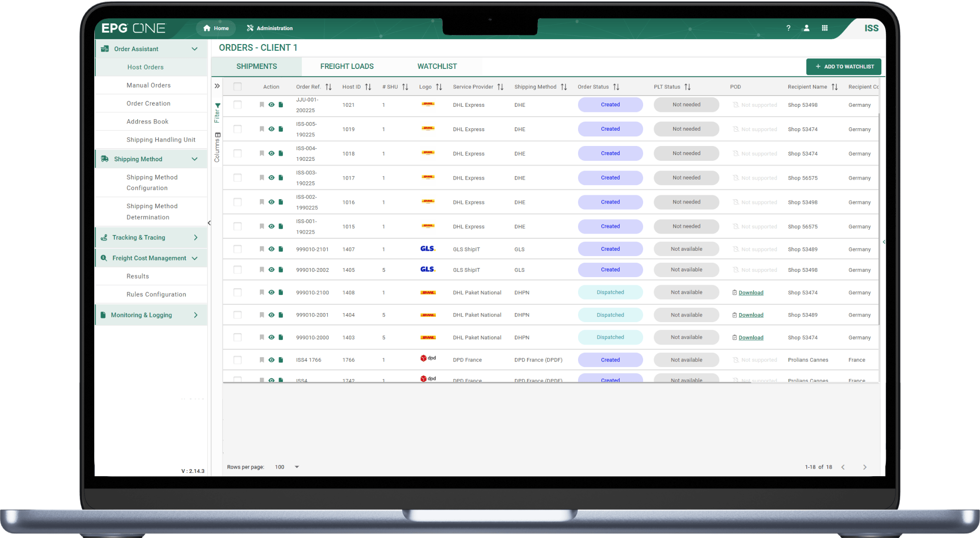Open document for order 999010-2000
Image resolution: width=980 pixels, height=538 pixels.
[x=281, y=337]
